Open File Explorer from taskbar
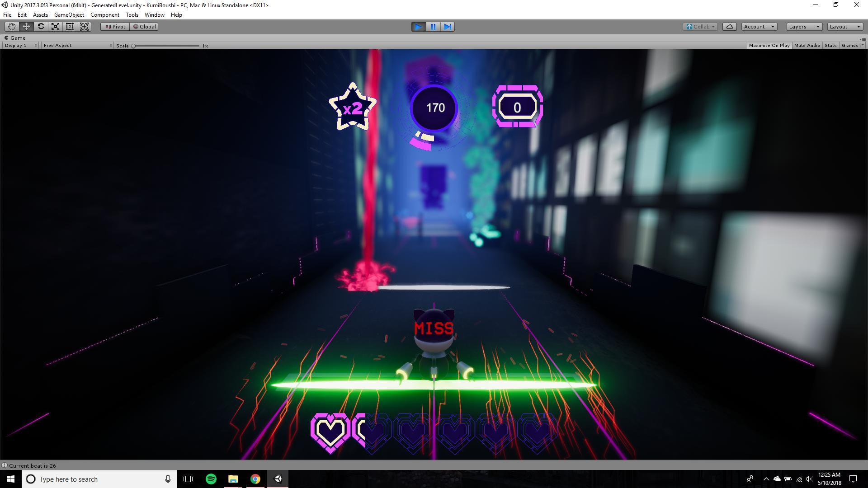The width and height of the screenshot is (868, 488). [233, 479]
